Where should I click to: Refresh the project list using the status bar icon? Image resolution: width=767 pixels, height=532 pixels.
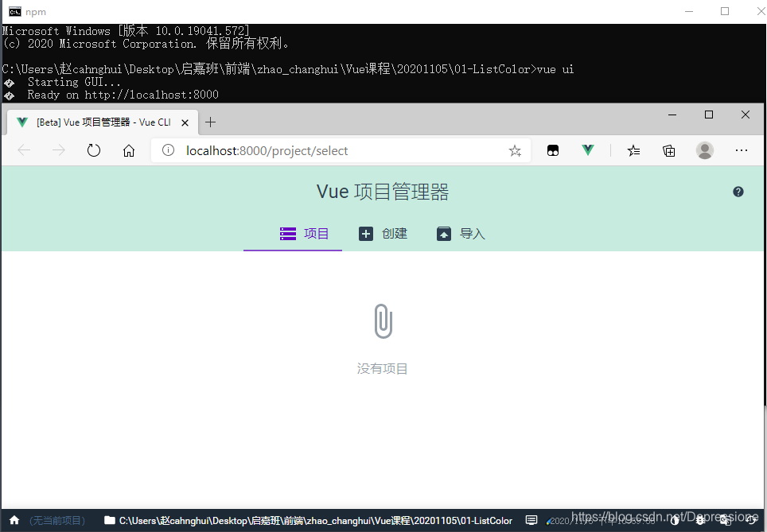coord(751,520)
